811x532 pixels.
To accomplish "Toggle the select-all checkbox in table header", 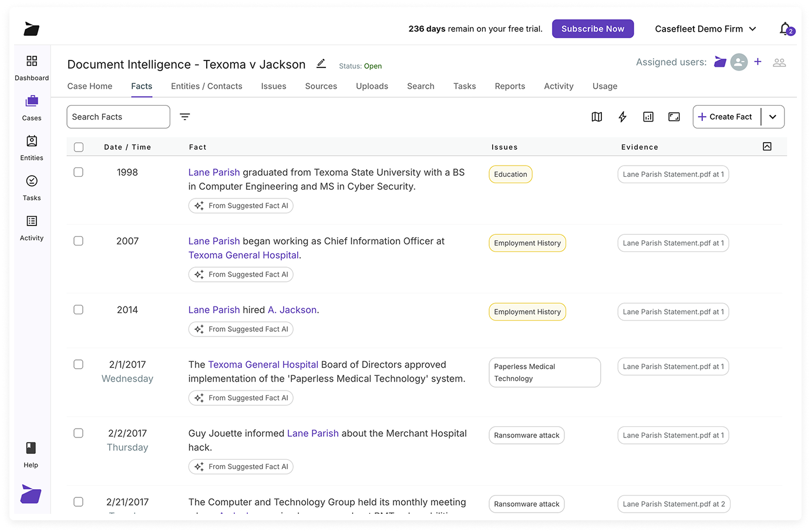I will (x=79, y=147).
